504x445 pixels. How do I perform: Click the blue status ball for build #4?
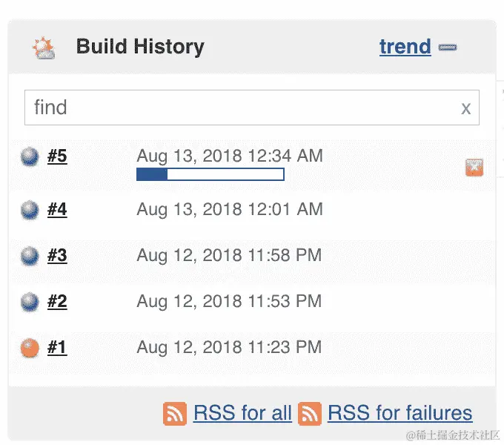30,210
